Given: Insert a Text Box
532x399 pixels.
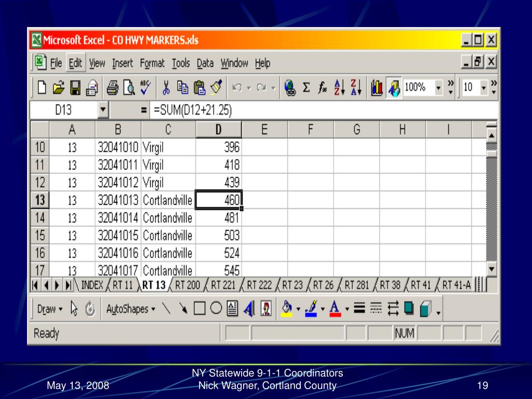Looking at the screenshot, I should coord(232,309).
